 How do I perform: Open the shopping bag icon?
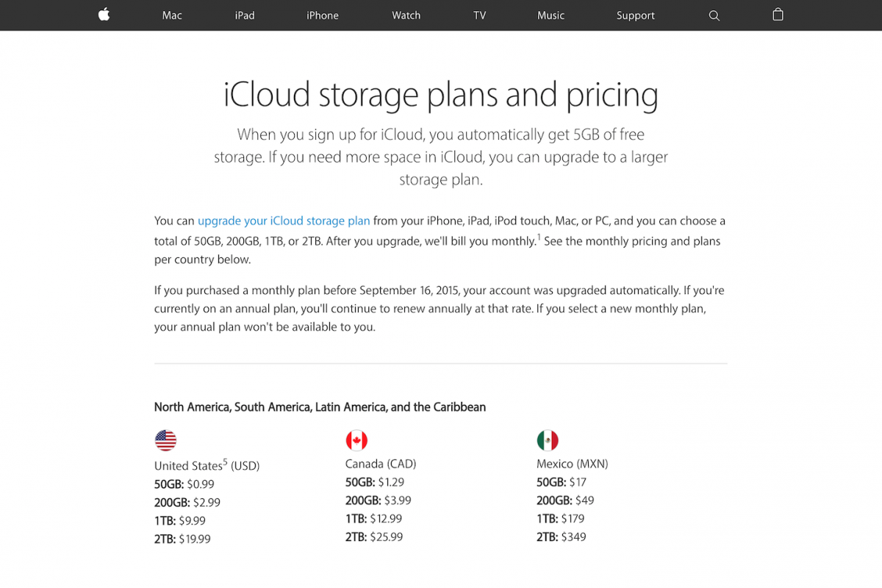[x=777, y=15]
